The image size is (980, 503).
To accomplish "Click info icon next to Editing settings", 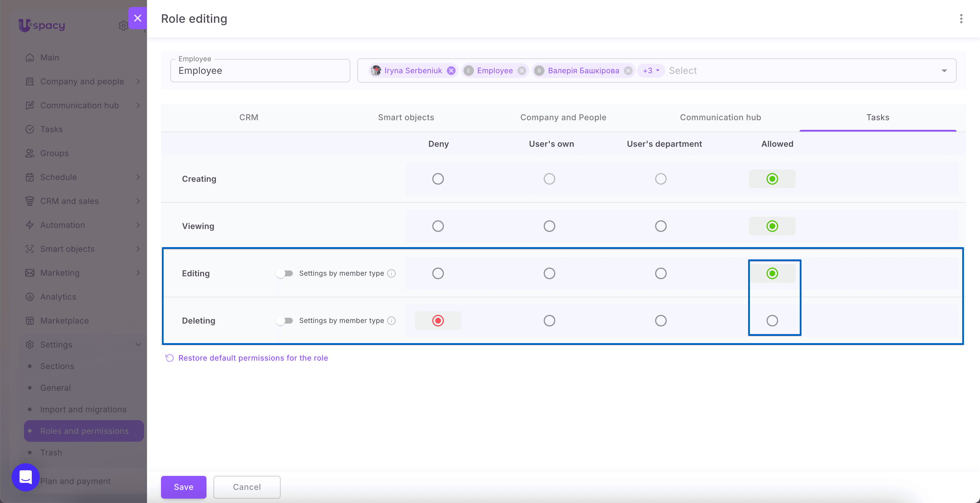I will [x=391, y=273].
